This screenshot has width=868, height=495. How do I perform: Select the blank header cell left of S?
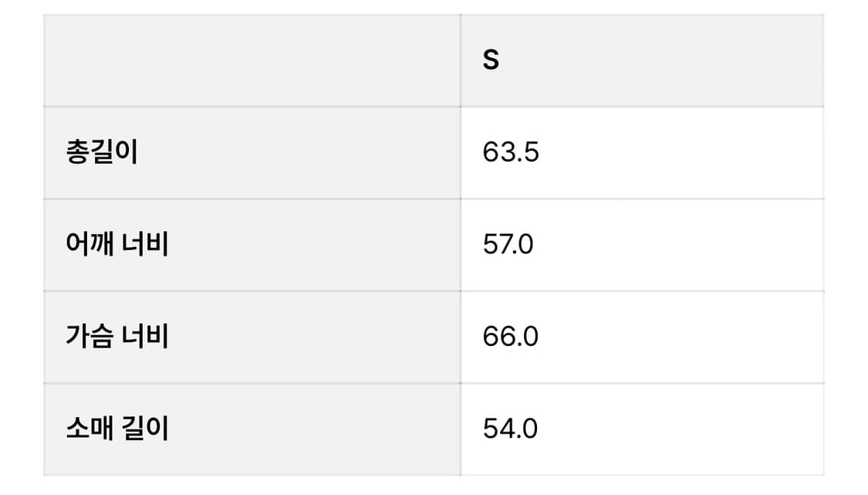coord(252,60)
